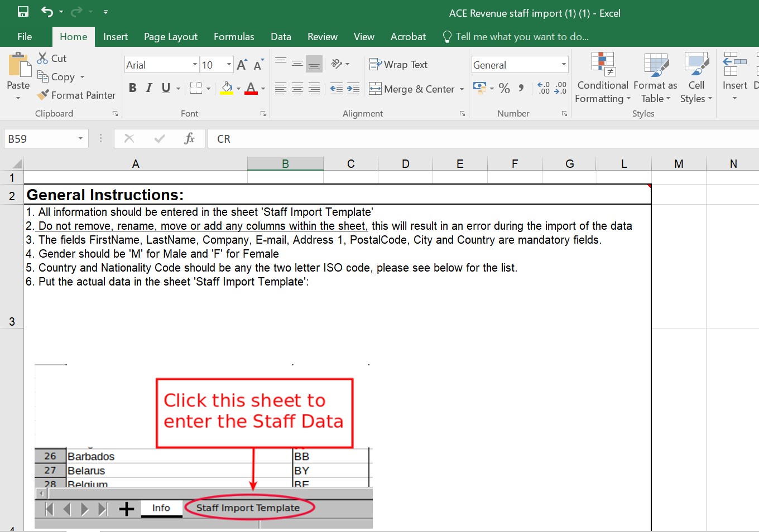Cut the selected cell contents
The height and width of the screenshot is (532, 759).
point(52,58)
